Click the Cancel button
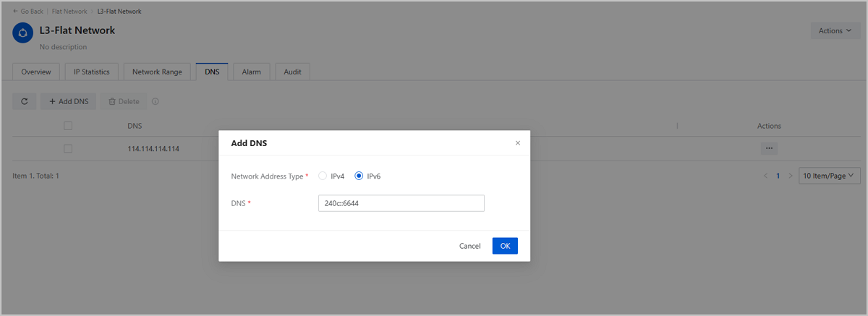The image size is (868, 316). pyautogui.click(x=469, y=246)
